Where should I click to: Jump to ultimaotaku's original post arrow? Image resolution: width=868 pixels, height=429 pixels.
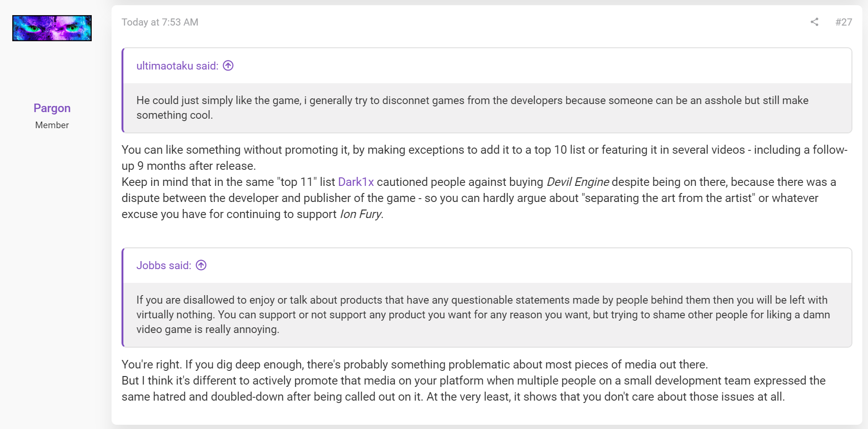click(x=228, y=66)
